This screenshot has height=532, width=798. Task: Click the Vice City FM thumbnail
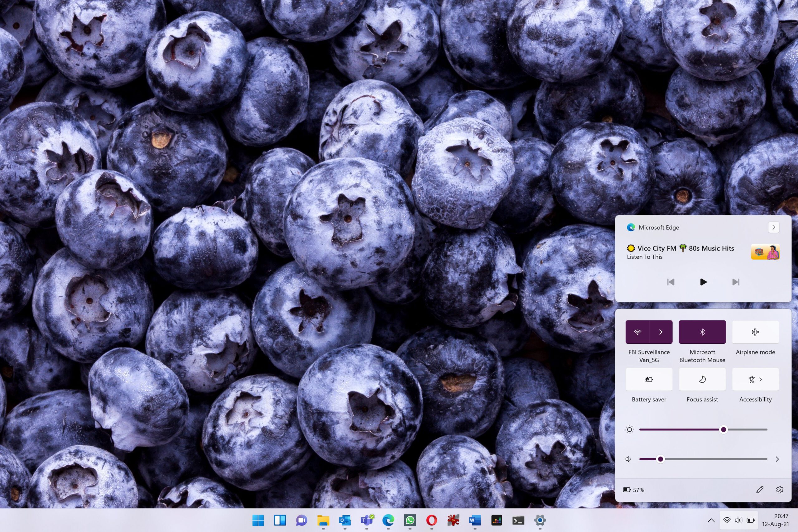click(765, 252)
